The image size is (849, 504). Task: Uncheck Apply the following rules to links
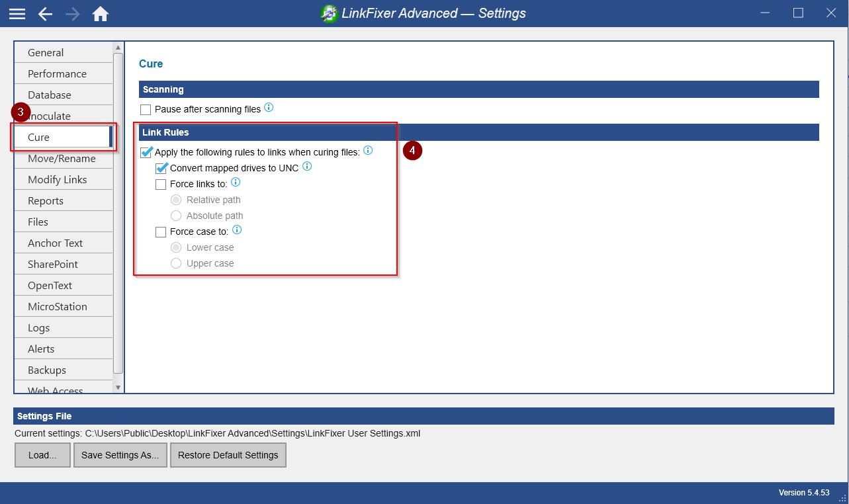point(146,152)
